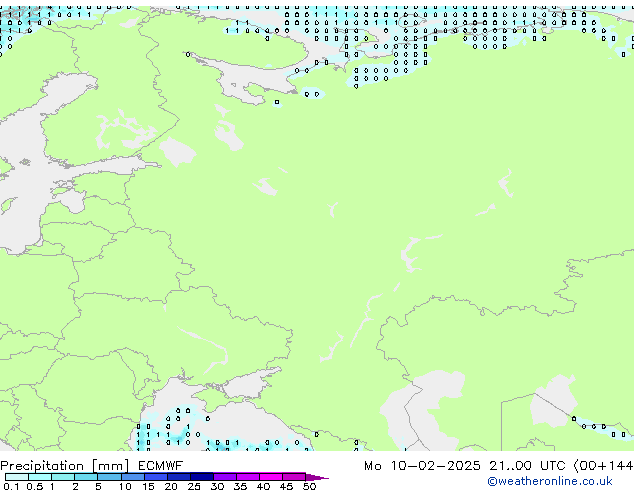The height and width of the screenshot is (490, 634).
Task: Click the 'UTC' timezone label
Action: point(552,466)
